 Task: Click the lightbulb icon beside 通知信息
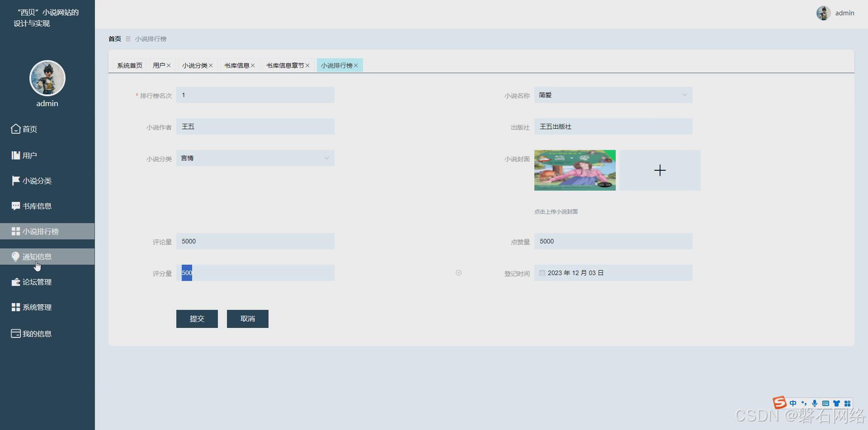16,257
